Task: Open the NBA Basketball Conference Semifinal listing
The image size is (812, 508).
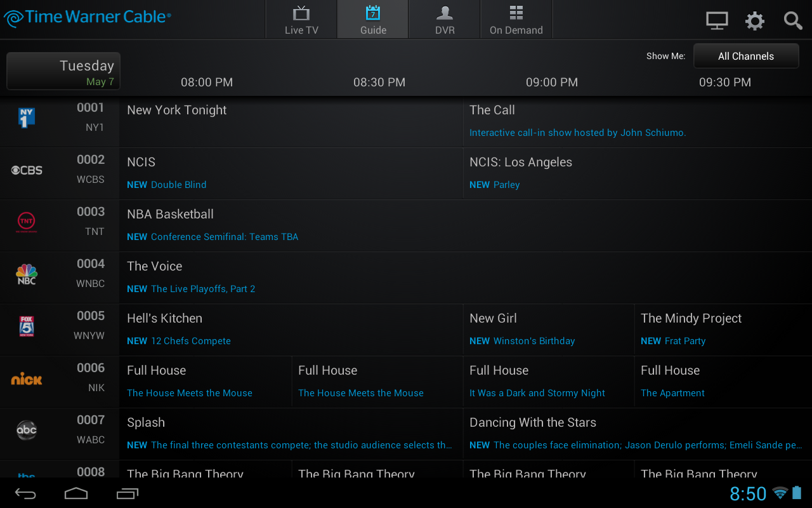Action: [x=466, y=226]
